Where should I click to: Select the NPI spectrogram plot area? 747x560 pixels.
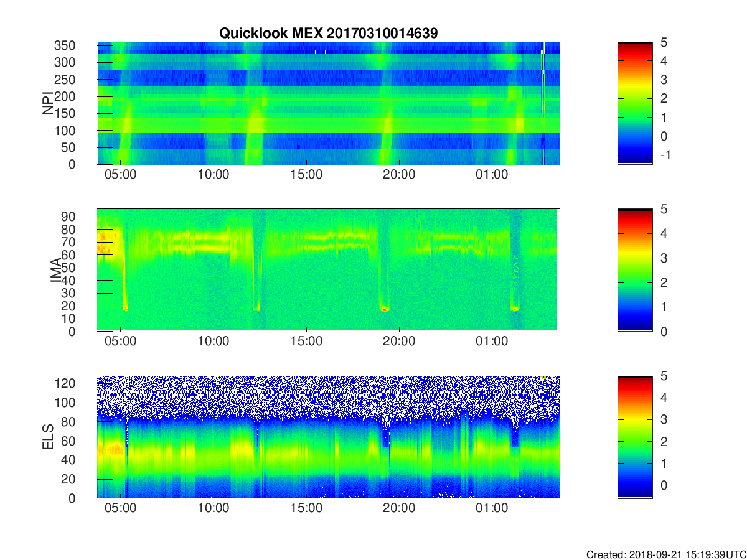click(329, 103)
